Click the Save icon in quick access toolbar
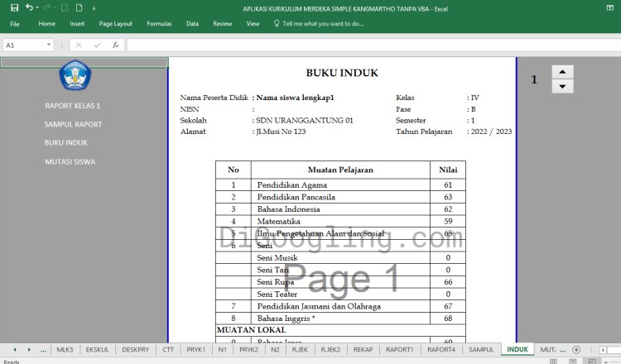The height and width of the screenshot is (364, 621). click(x=14, y=7)
